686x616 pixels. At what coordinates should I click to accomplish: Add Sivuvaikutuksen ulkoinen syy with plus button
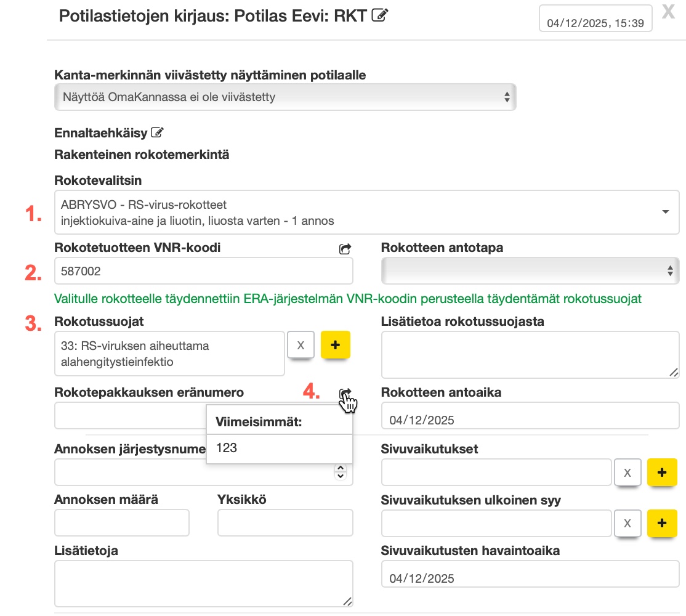pos(662,523)
